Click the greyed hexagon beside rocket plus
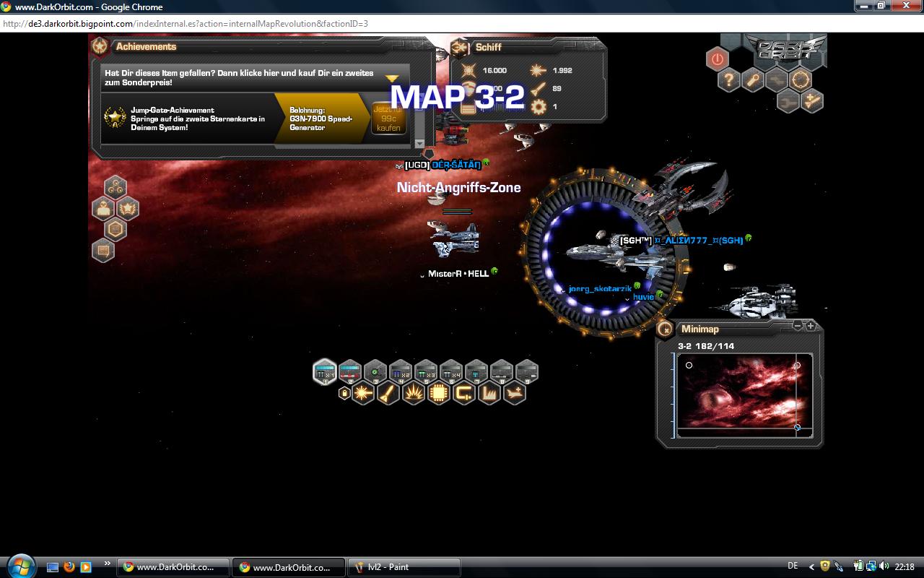This screenshot has height=578, width=924. [x=788, y=101]
